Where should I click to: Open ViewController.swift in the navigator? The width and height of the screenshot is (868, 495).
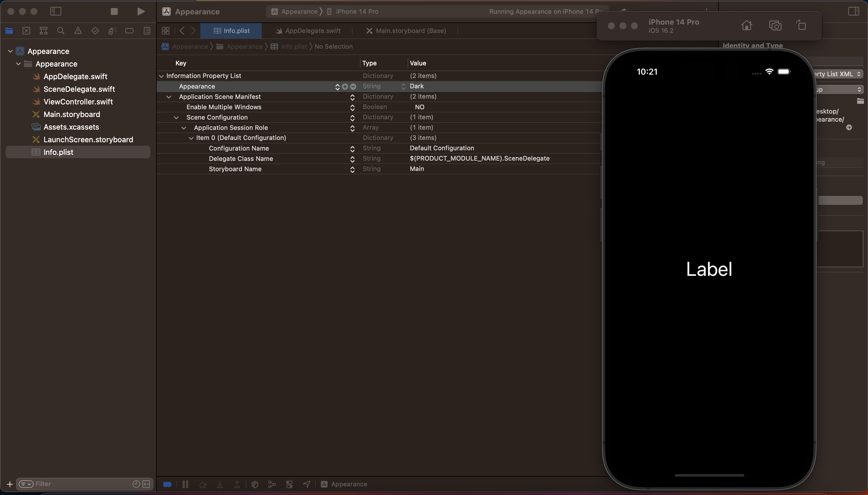[78, 102]
